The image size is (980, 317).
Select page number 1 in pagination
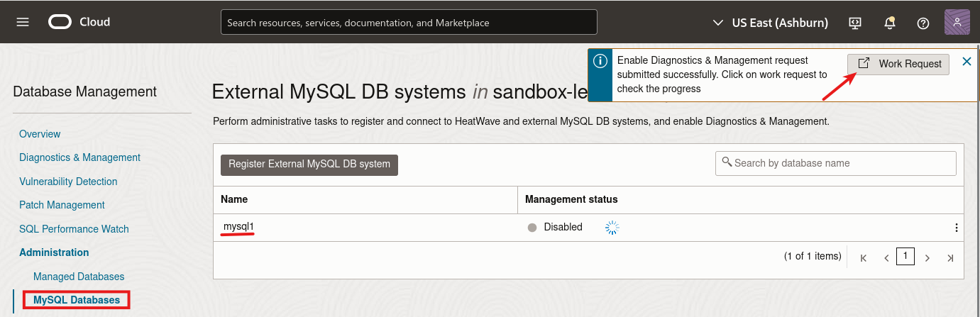[905, 256]
